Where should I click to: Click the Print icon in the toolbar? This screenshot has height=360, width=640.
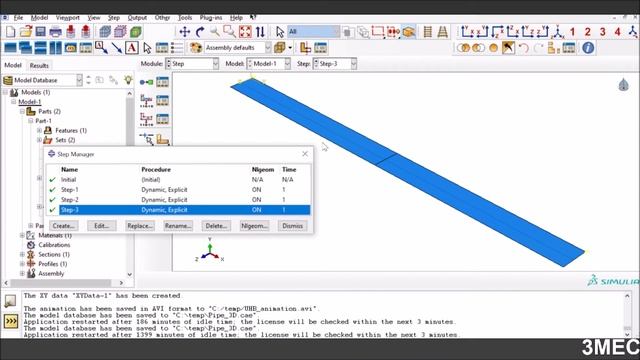(56, 32)
